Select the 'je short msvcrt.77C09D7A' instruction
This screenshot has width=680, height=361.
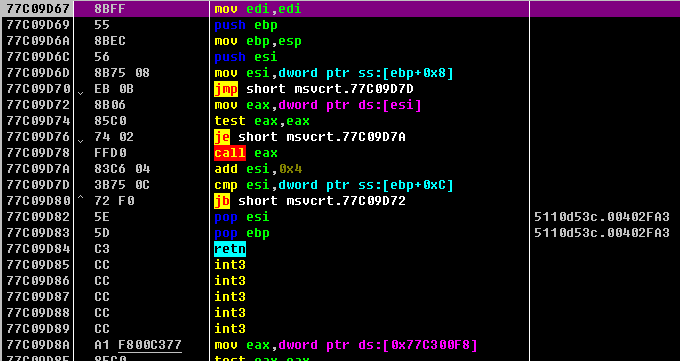pyautogui.click(x=310, y=137)
